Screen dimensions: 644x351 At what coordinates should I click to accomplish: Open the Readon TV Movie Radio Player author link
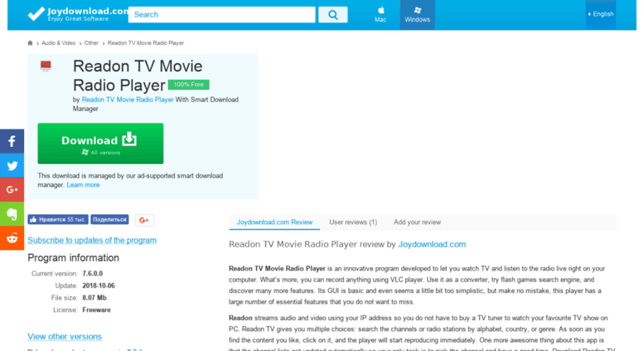[128, 100]
